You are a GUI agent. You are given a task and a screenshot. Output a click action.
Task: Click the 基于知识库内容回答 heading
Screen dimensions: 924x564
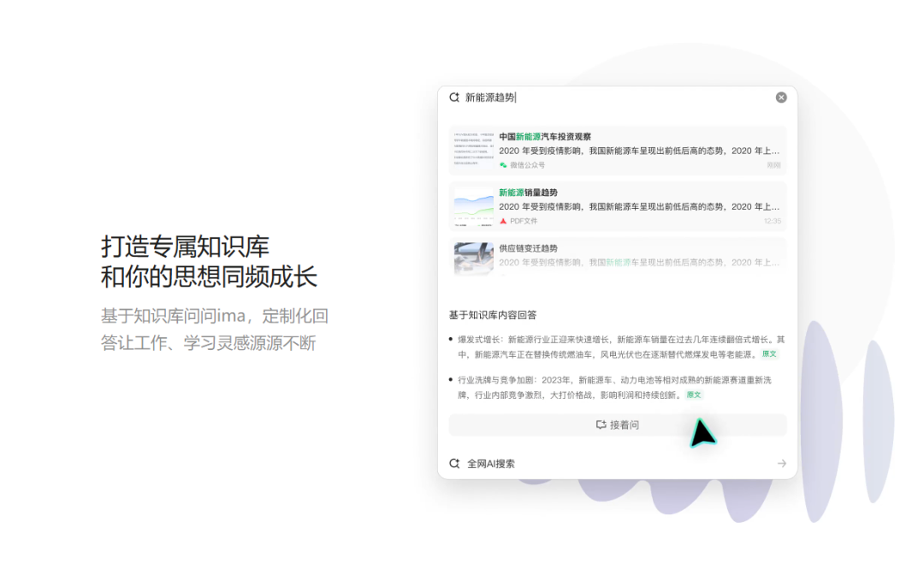[493, 315]
